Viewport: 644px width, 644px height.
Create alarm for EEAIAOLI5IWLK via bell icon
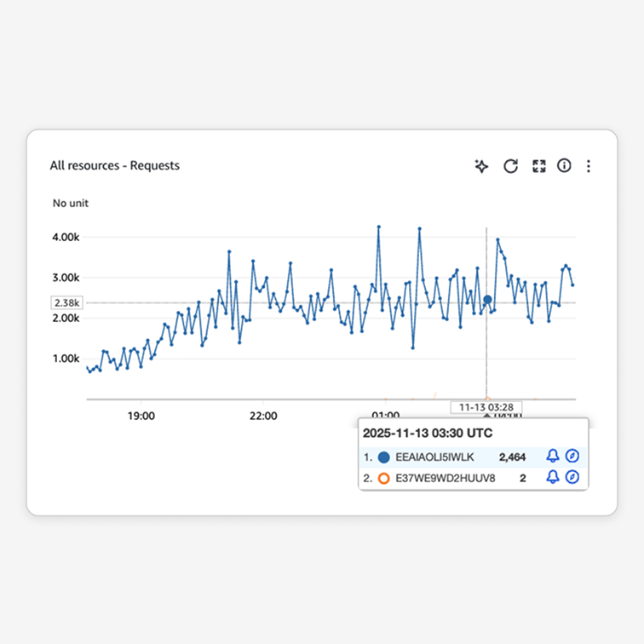(x=553, y=457)
